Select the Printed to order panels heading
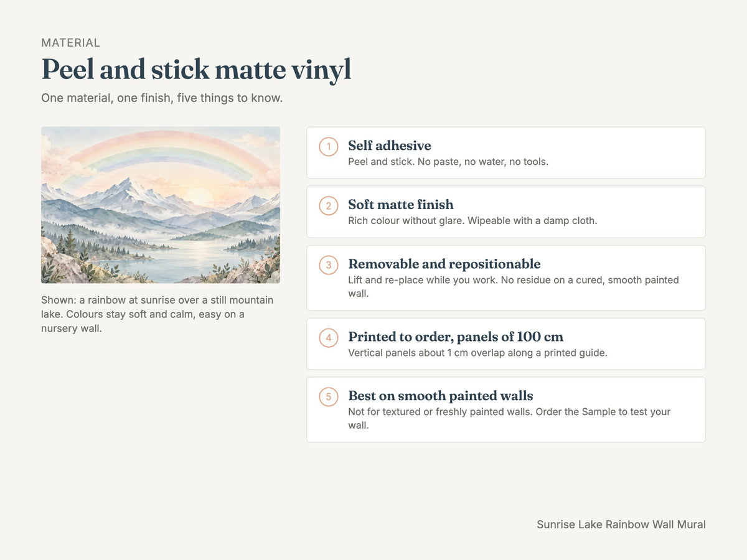This screenshot has height=560, width=747. coord(456,337)
